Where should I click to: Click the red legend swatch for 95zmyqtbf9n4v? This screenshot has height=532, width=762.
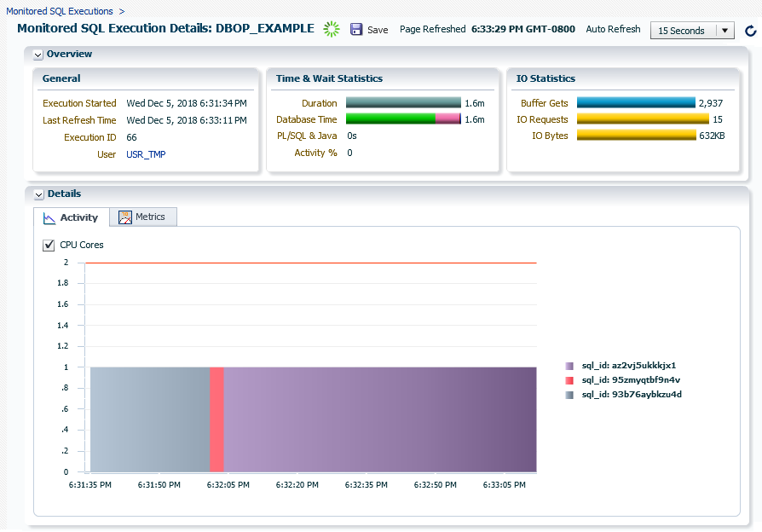tap(569, 379)
